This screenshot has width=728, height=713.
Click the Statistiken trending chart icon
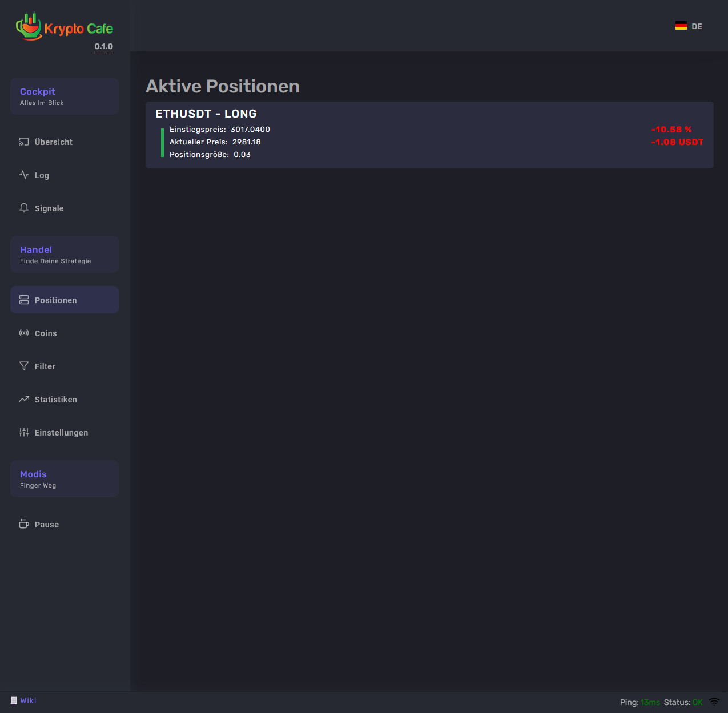(24, 399)
